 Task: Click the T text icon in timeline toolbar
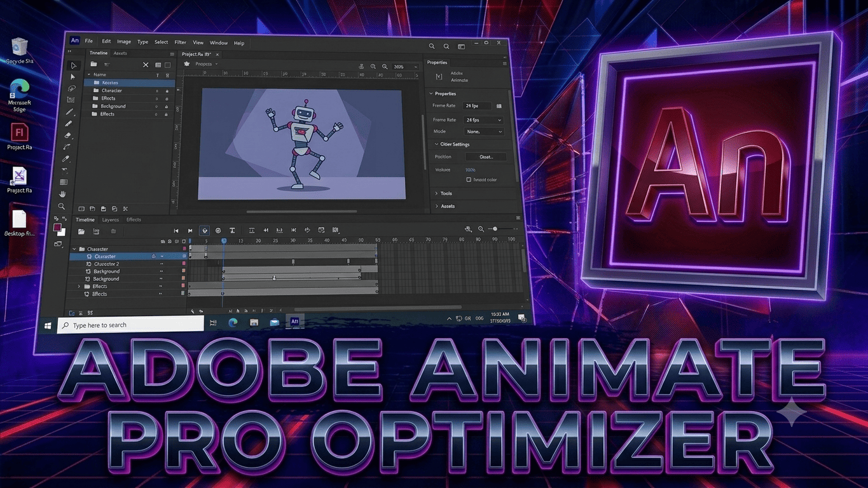pyautogui.click(x=232, y=231)
